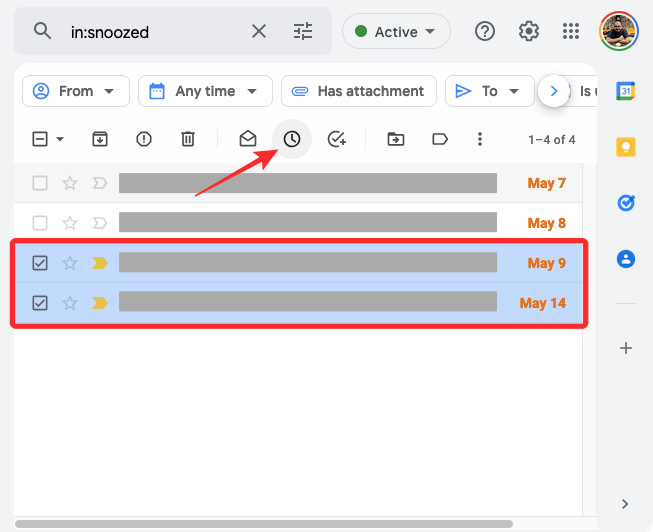This screenshot has height=532, width=653.
Task: Mark selected emails as read
Action: pos(248,139)
